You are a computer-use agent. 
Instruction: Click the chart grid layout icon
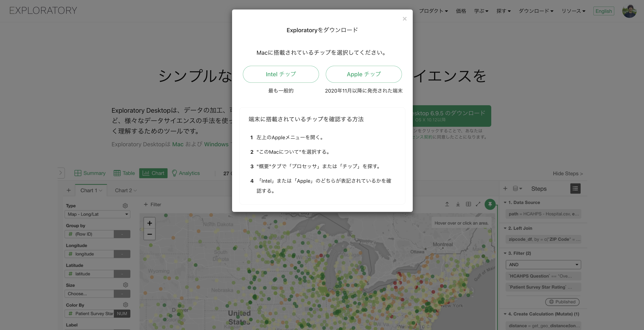[469, 204]
